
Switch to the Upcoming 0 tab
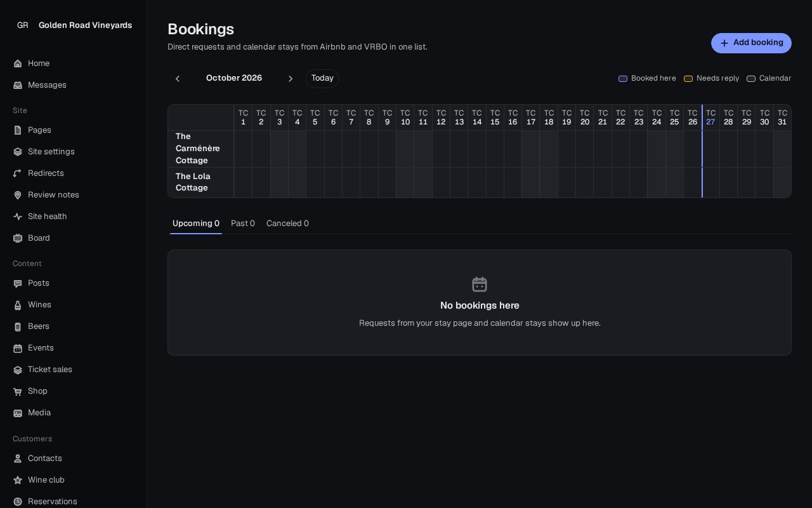pyautogui.click(x=196, y=224)
